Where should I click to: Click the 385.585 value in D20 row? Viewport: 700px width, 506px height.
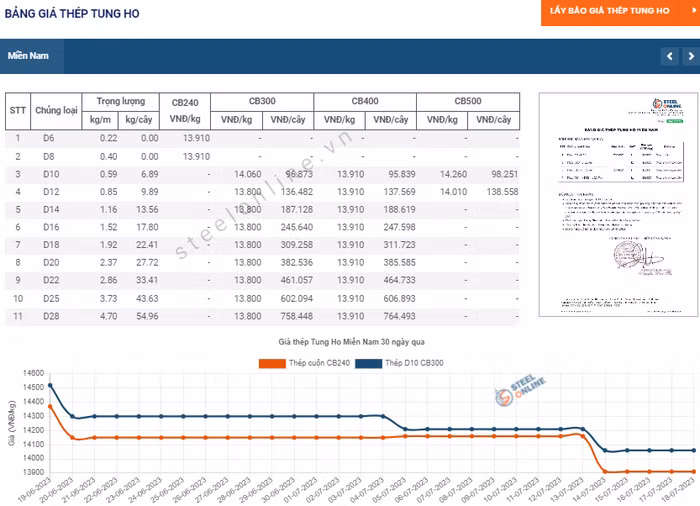click(400, 263)
